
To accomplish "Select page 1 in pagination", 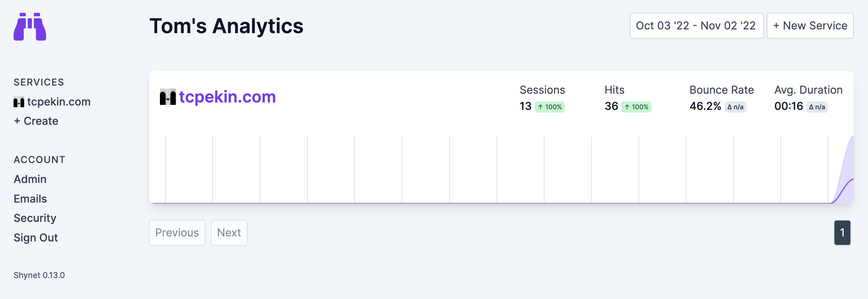I will click(x=842, y=233).
